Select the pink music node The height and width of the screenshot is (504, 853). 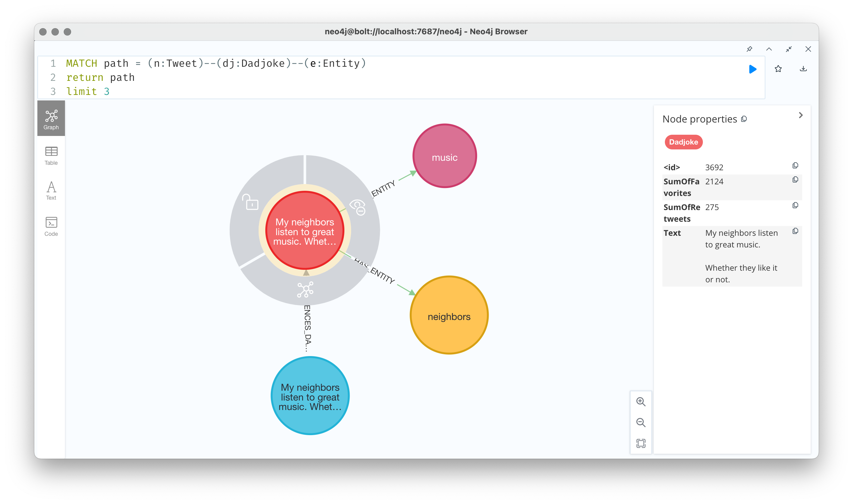[x=445, y=156]
